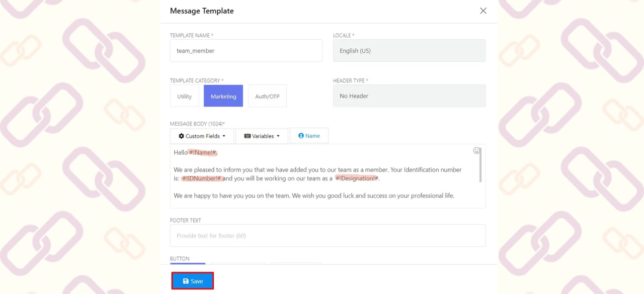Open the Locale English (US) dropdown
The width and height of the screenshot is (644, 294).
click(x=409, y=51)
